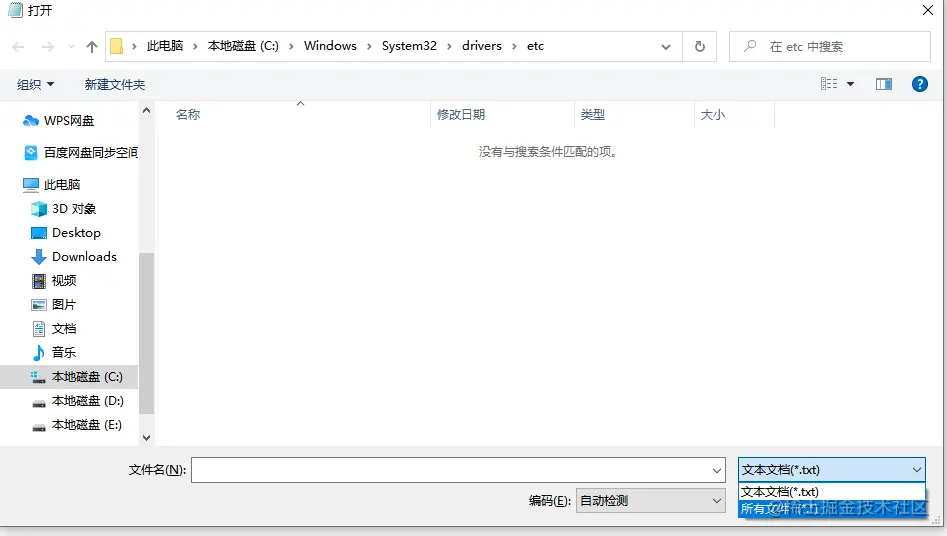Click 本地磁盘 (C:) drive icon in sidebar
This screenshot has height=536, width=947.
(x=38, y=377)
